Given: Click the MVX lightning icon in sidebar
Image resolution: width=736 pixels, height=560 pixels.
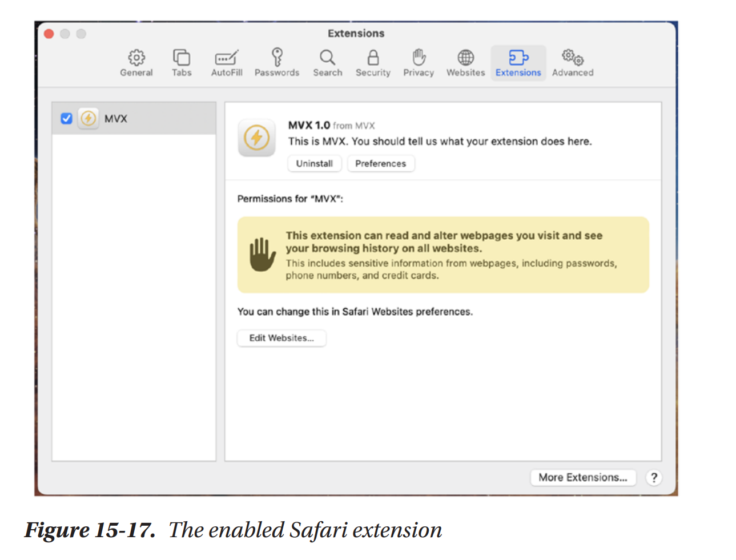Looking at the screenshot, I should tap(89, 118).
